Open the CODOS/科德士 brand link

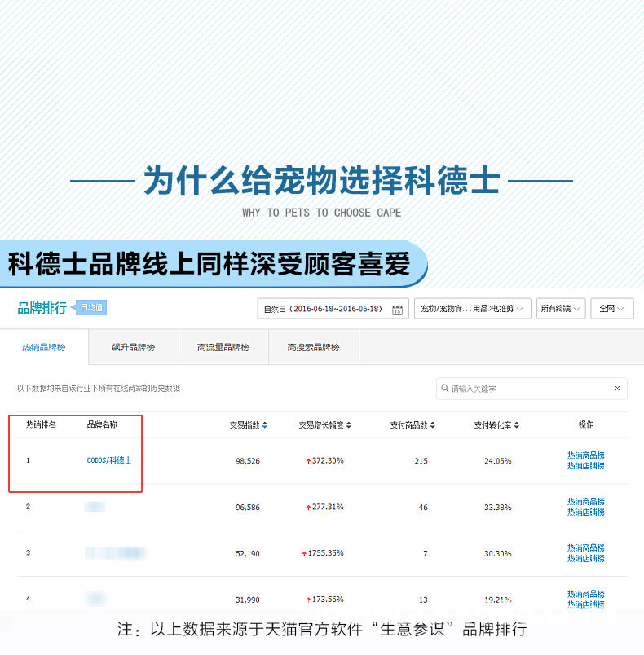click(x=109, y=460)
